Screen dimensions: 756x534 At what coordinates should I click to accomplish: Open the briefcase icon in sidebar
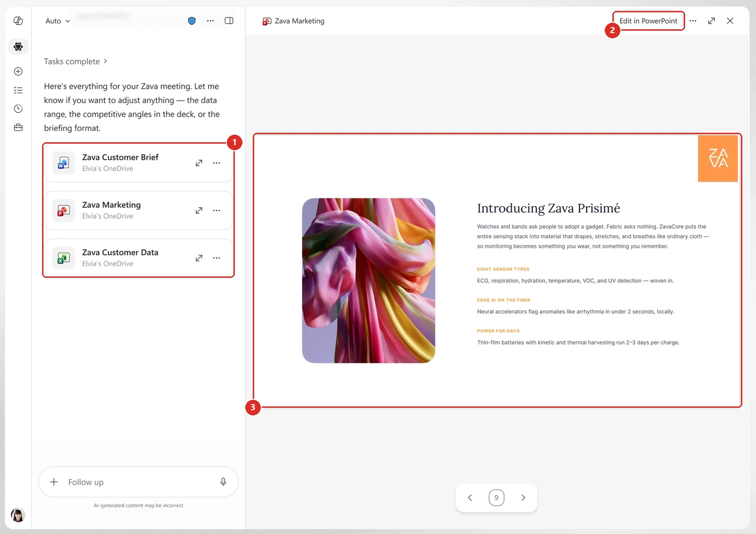pos(18,128)
